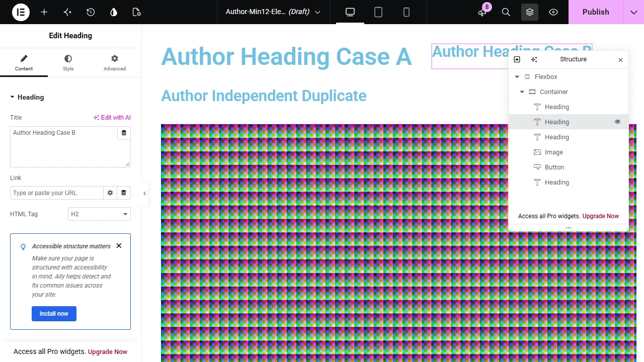Viewport: 644px width, 362px height.
Task: Collapse the Flexbox tree node
Action: click(517, 77)
